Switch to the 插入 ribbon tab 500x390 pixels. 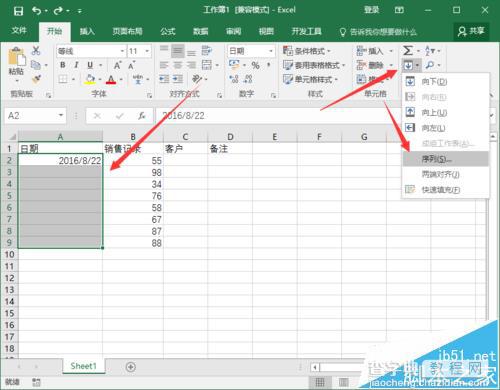[x=87, y=31]
